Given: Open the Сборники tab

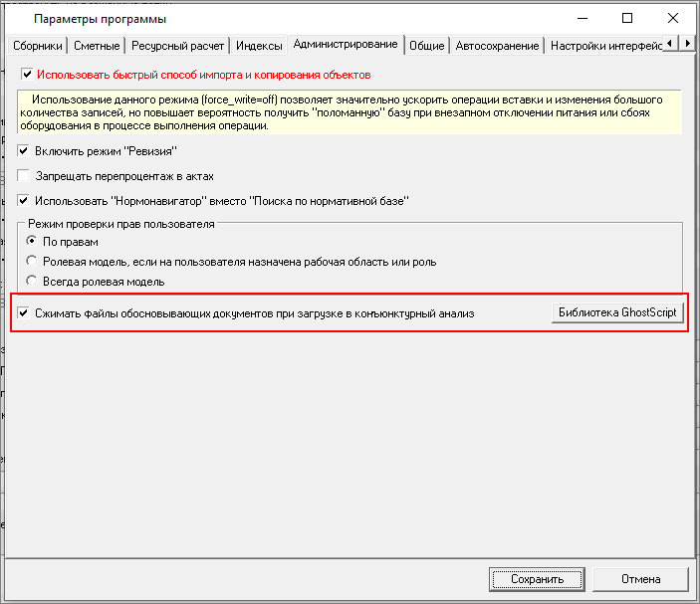Looking at the screenshot, I should click(x=39, y=46).
